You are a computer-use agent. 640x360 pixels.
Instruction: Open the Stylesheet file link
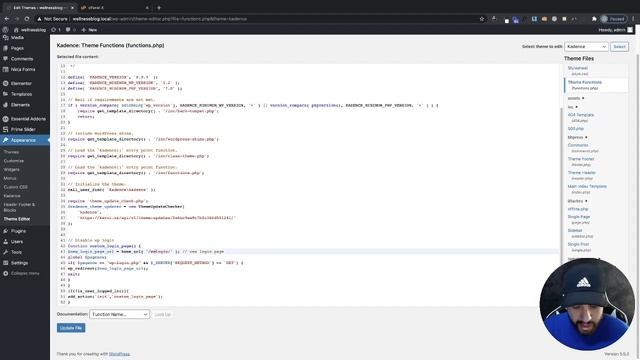(578, 68)
